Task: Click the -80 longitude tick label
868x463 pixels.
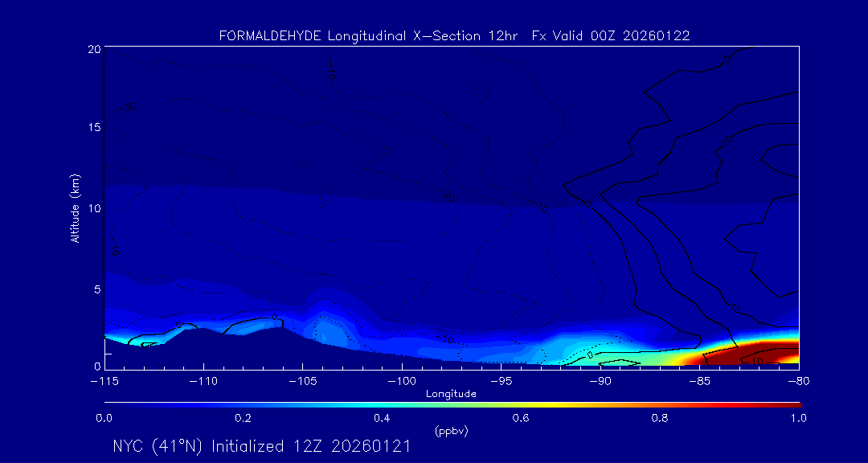Action: (798, 380)
